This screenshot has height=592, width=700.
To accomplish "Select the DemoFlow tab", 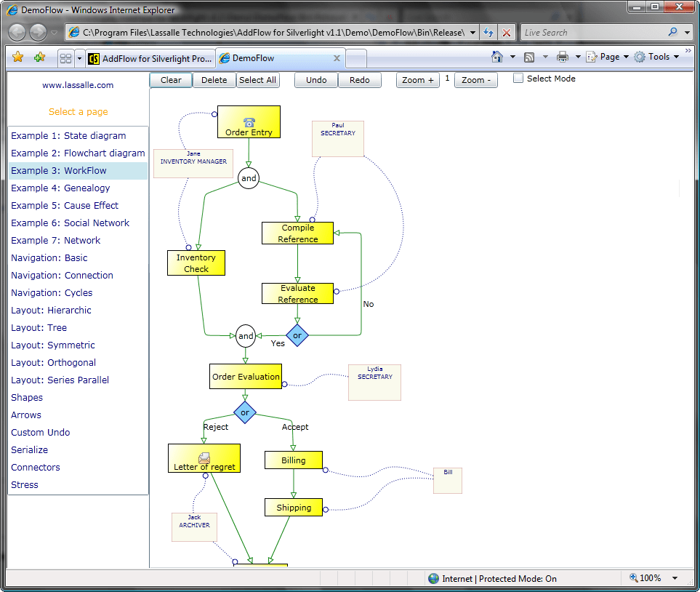I will [x=269, y=58].
